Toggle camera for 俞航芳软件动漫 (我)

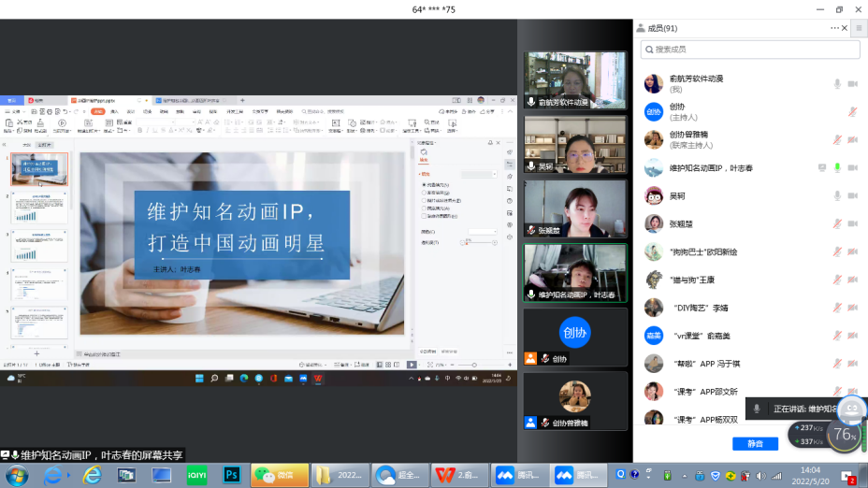click(852, 84)
